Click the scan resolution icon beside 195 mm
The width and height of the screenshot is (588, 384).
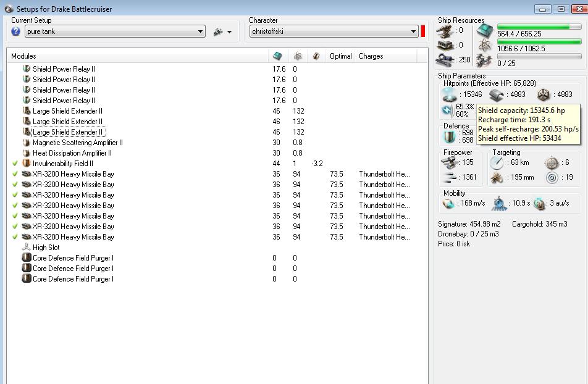[497, 177]
